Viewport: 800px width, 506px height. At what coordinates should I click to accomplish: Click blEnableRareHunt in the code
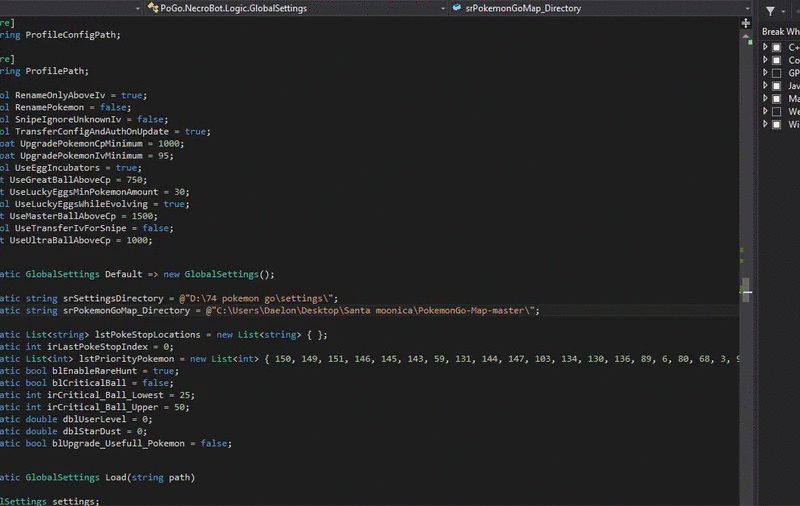click(94, 371)
